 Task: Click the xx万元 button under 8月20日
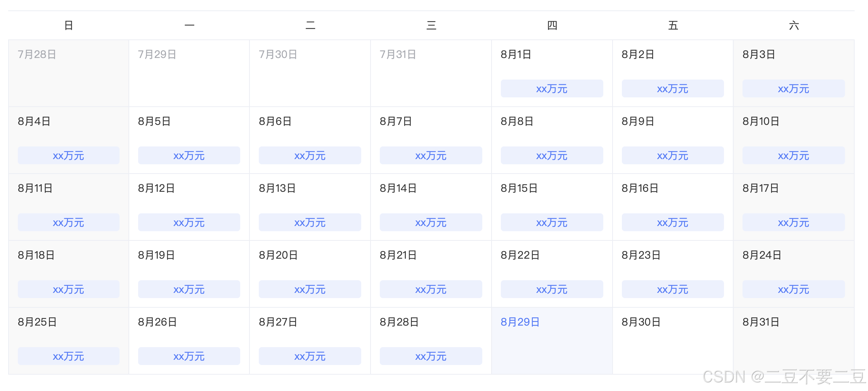[x=310, y=289]
